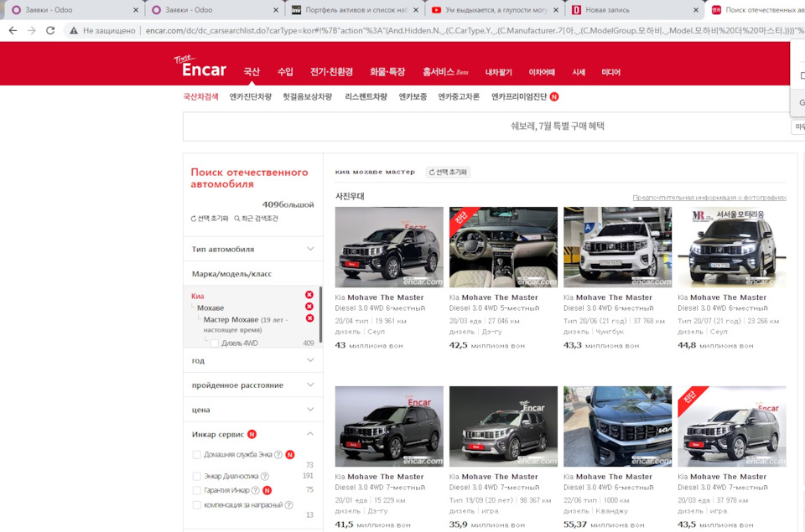Click the sidebar 선택 초기화 reset icon link
This screenshot has width=805, height=532.
(x=210, y=218)
